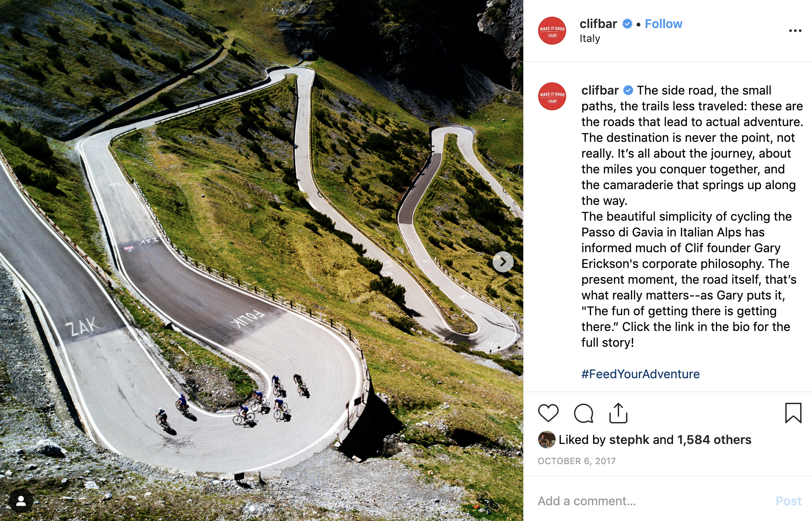Show the list of 1,584 others who liked

tap(714, 440)
